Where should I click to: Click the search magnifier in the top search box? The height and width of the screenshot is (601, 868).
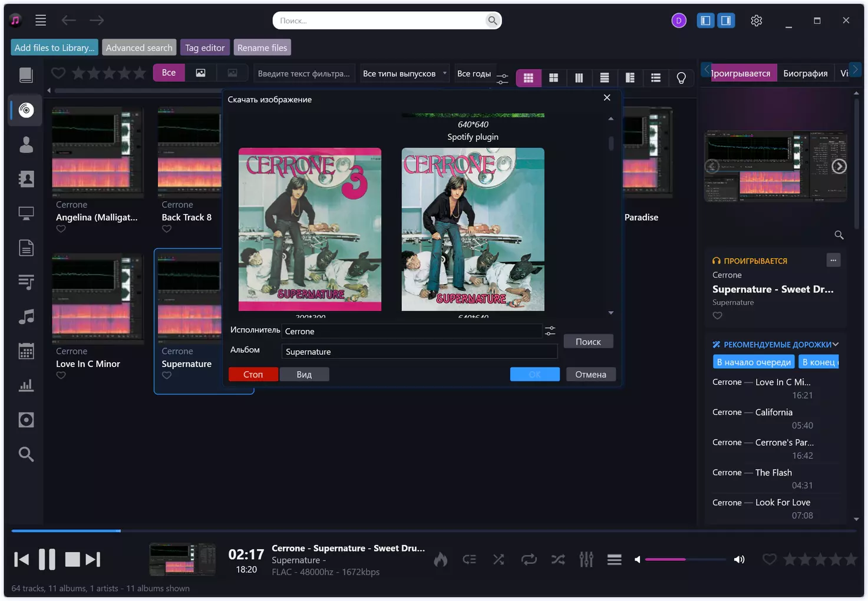pyautogui.click(x=492, y=21)
